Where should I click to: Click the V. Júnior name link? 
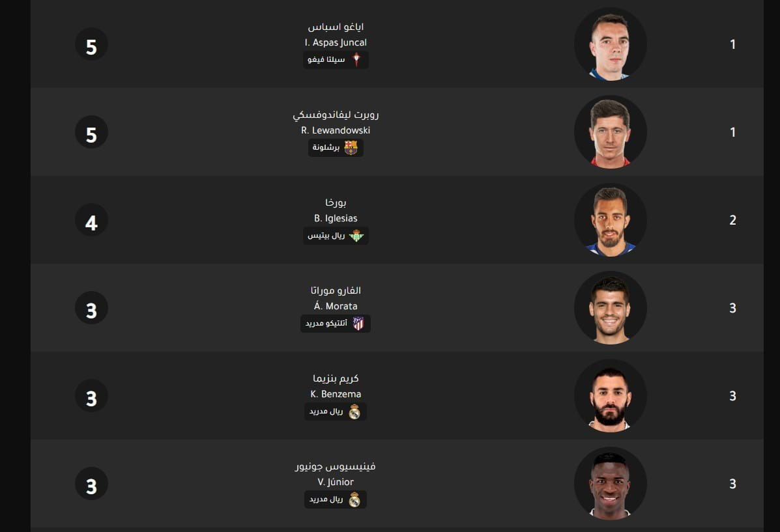pos(336,482)
